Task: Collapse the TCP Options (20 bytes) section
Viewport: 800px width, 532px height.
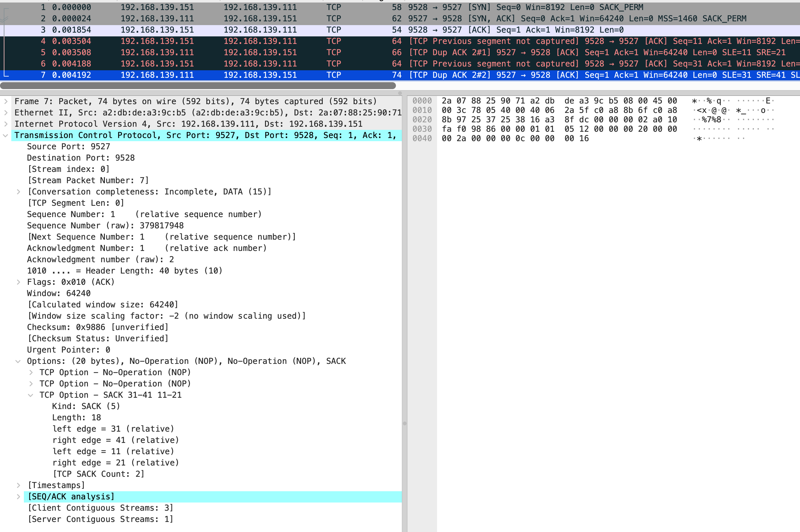Action: pos(18,361)
